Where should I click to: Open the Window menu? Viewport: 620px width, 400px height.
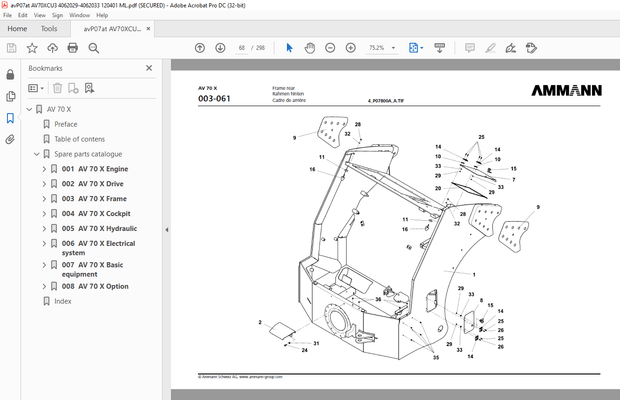[x=79, y=15]
